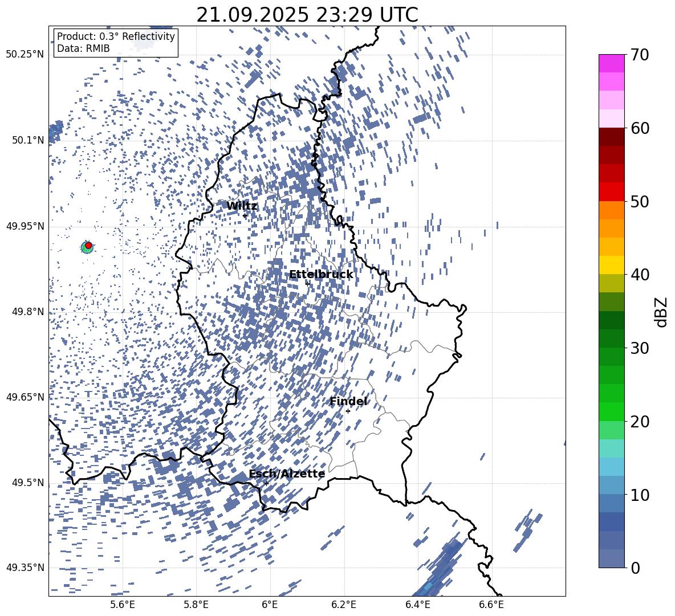Click the colorbar tick label 50
The image size is (675, 616).
(640, 201)
